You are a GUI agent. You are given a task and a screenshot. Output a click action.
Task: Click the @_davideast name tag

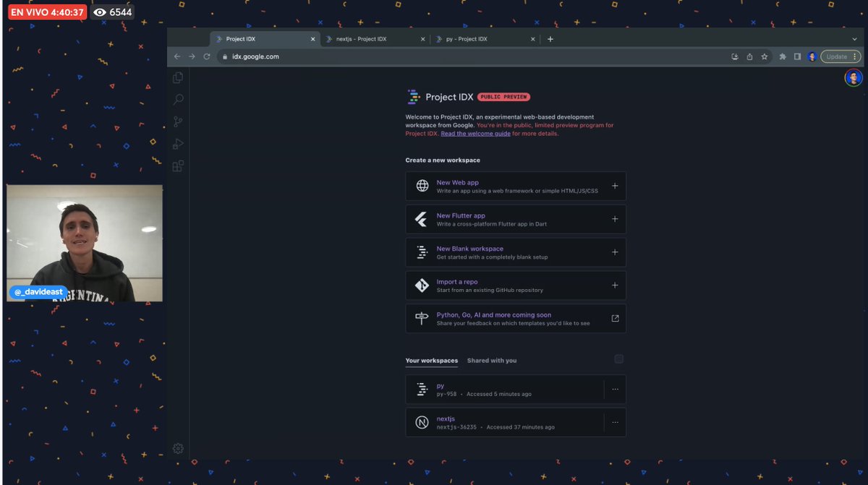(39, 292)
